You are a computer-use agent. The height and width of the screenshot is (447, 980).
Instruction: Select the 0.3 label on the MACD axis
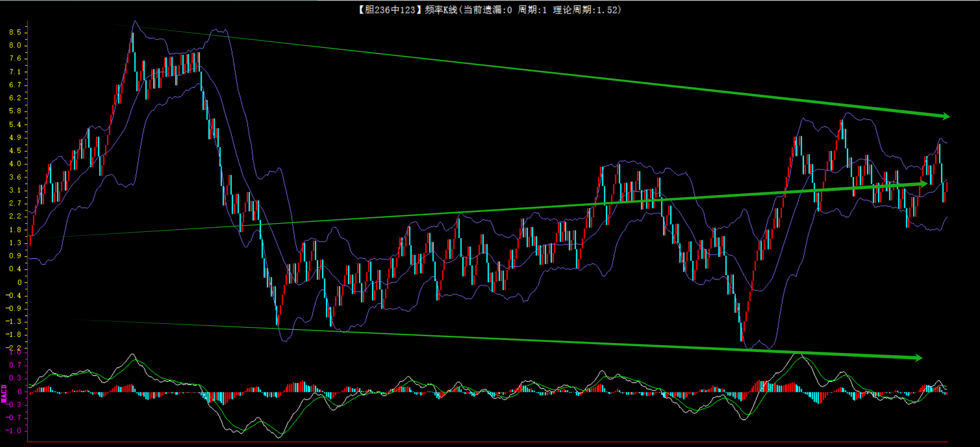pyautogui.click(x=15, y=378)
